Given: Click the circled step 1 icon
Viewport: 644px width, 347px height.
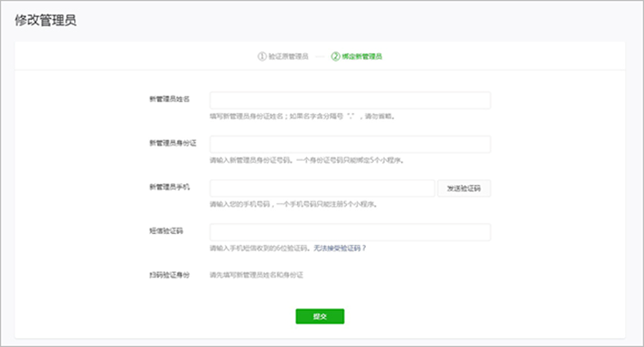Looking at the screenshot, I should pyautogui.click(x=262, y=56).
